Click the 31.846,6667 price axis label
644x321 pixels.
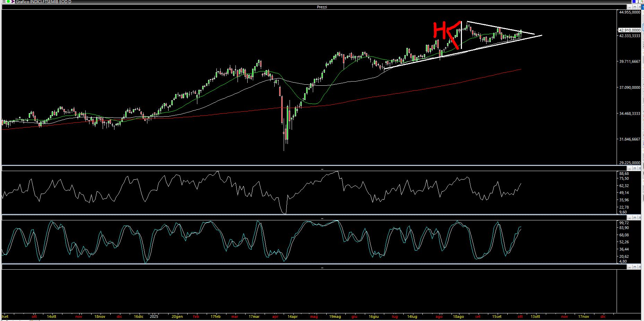pos(630,139)
